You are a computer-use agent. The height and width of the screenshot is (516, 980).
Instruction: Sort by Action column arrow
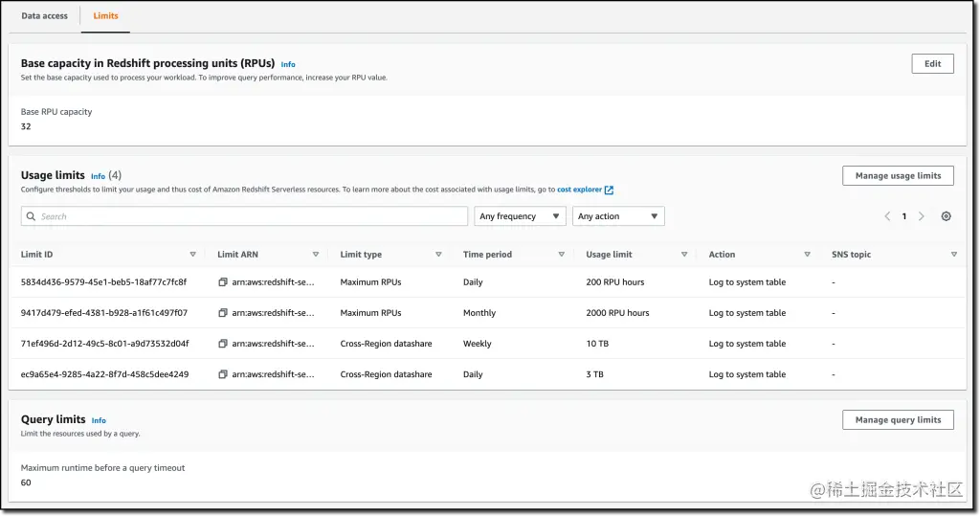pyautogui.click(x=807, y=255)
